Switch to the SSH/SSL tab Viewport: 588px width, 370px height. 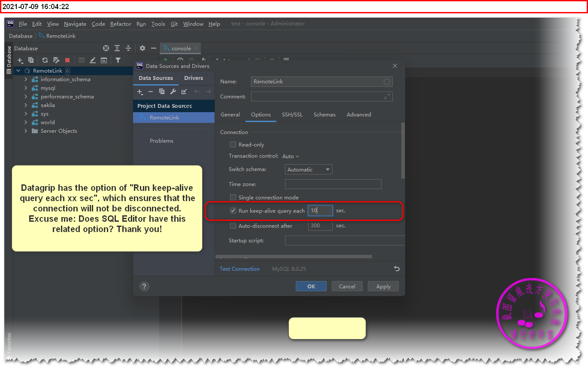pos(292,115)
